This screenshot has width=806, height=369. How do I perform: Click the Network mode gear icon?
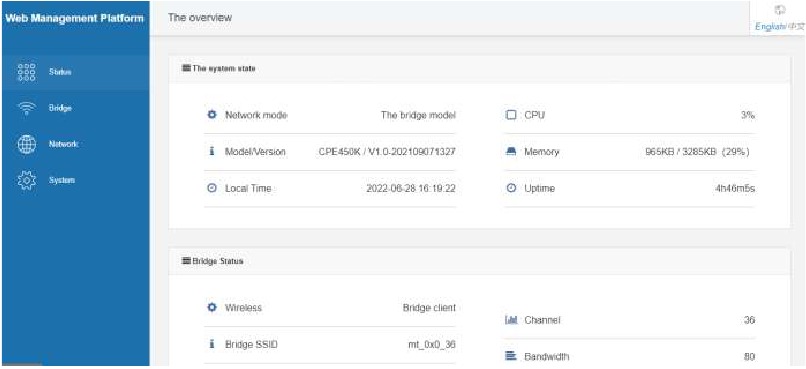(211, 115)
